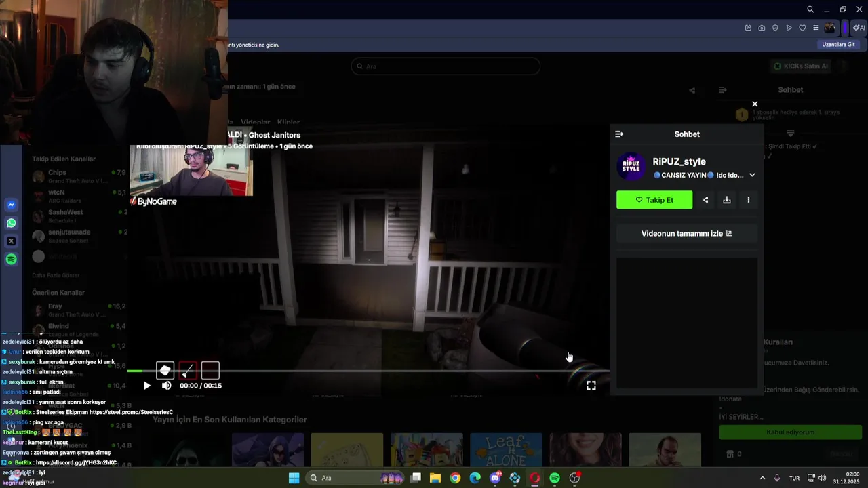The height and width of the screenshot is (488, 868).
Task: Open the Chips followed channel
Action: [79, 177]
